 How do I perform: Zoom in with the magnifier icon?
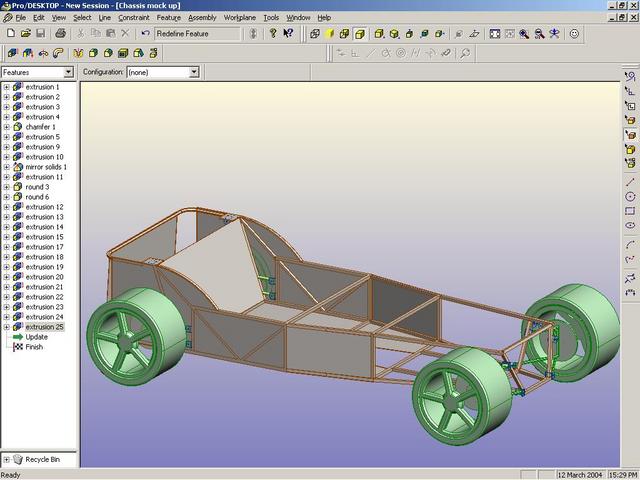pyautogui.click(x=524, y=33)
